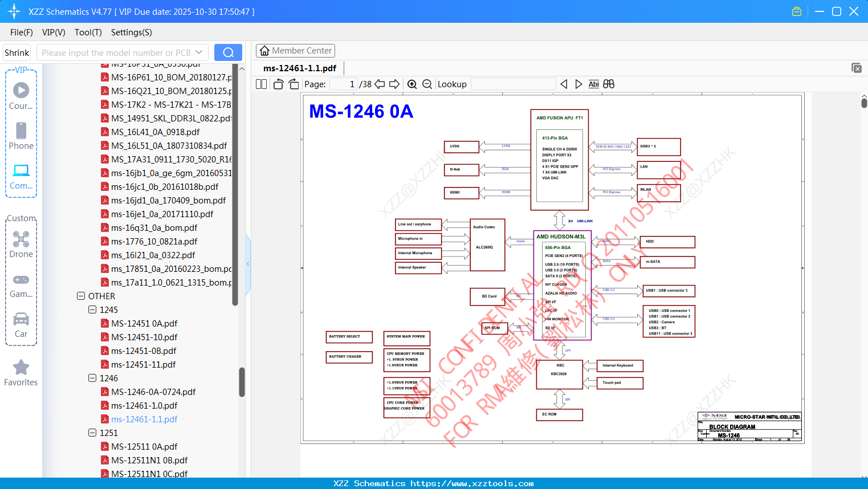868x489 pixels.
Task: Open ms-1776_10_0821a.pdf file
Action: (154, 241)
